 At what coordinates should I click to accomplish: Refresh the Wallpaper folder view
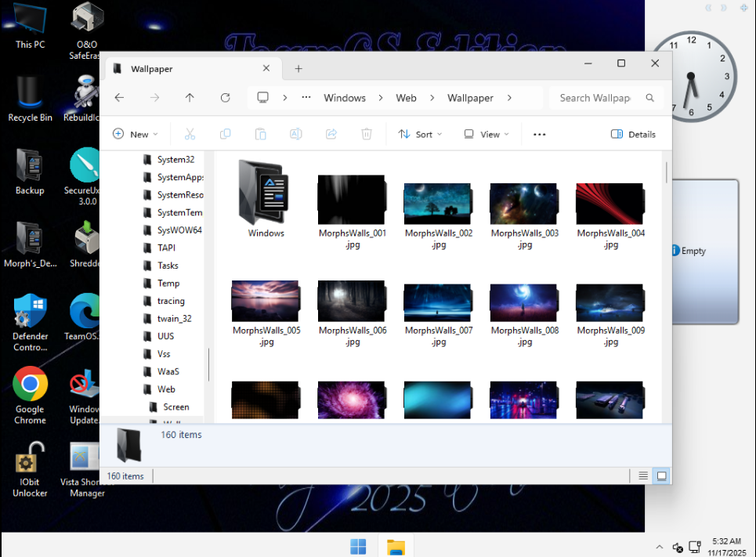[x=225, y=98]
